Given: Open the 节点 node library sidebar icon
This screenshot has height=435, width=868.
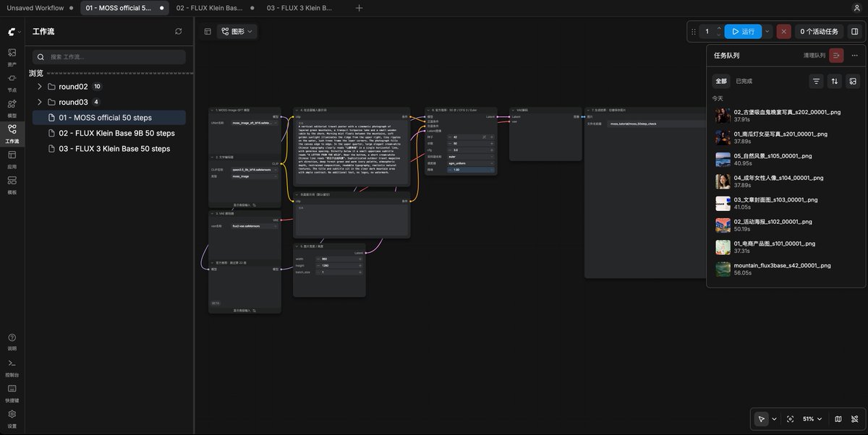Looking at the screenshot, I should coord(12,82).
